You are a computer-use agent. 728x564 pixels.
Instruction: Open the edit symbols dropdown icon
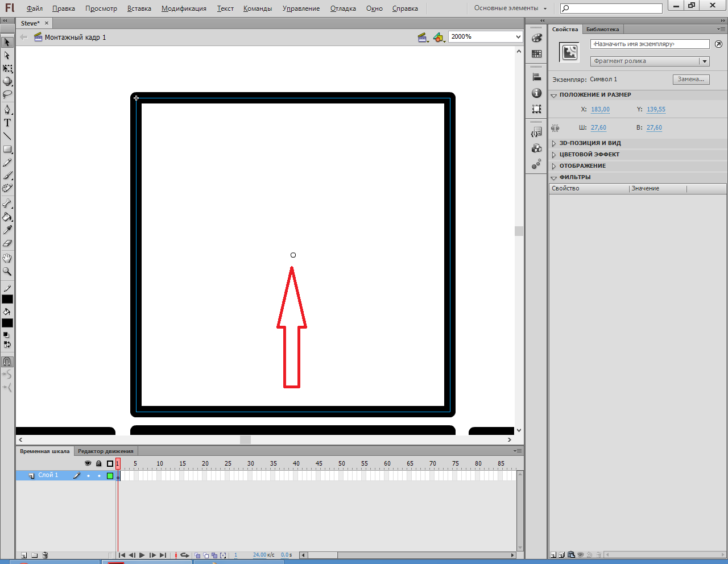[x=439, y=38]
